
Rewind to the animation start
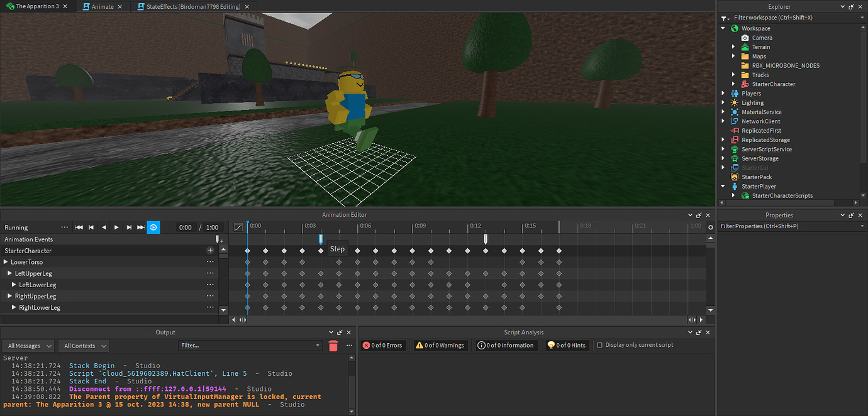[78, 227]
